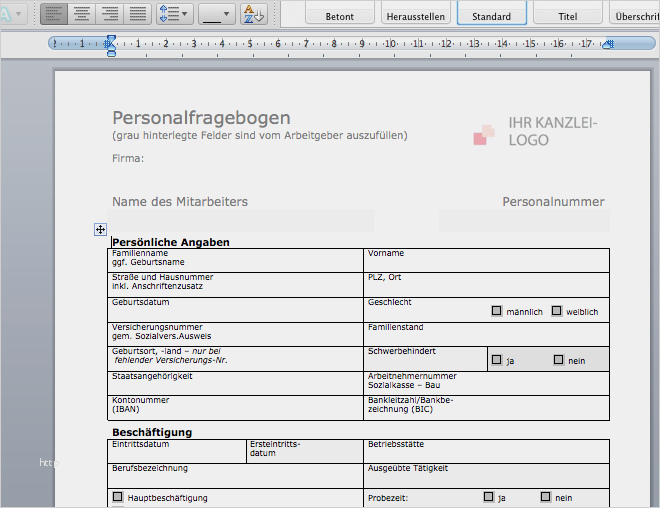Apply the Titel style
Image resolution: width=660 pixels, height=508 pixels.
[567, 15]
